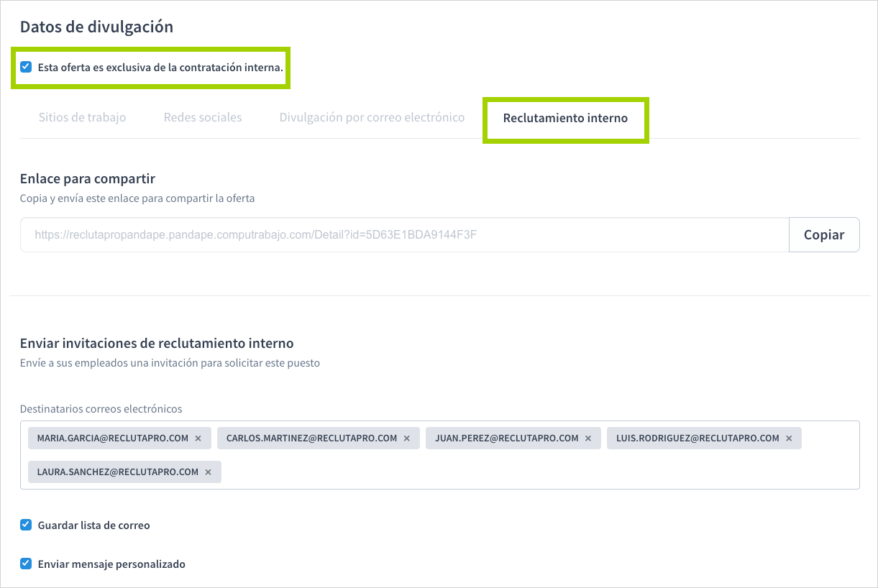The width and height of the screenshot is (878, 588).
Task: Click the share link URL field
Action: tap(403, 235)
